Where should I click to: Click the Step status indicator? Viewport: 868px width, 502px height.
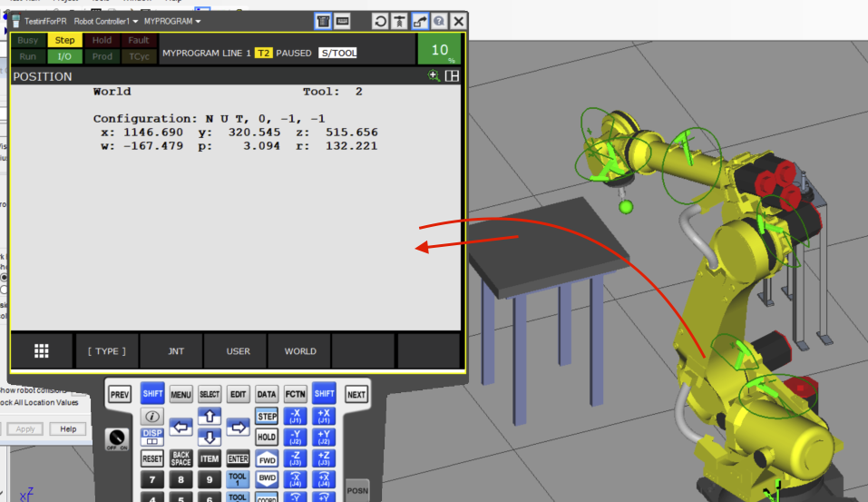point(64,40)
